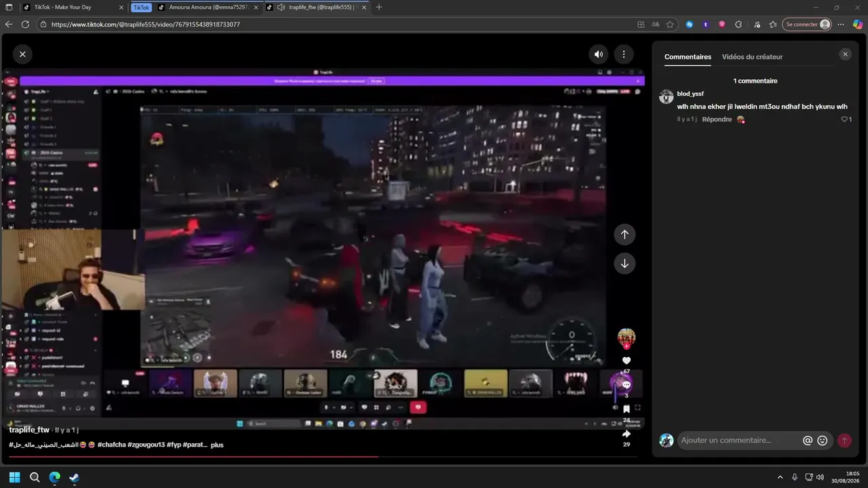Image resolution: width=868 pixels, height=488 pixels.
Task: Open the #fyp hashtag
Action: (x=174, y=445)
